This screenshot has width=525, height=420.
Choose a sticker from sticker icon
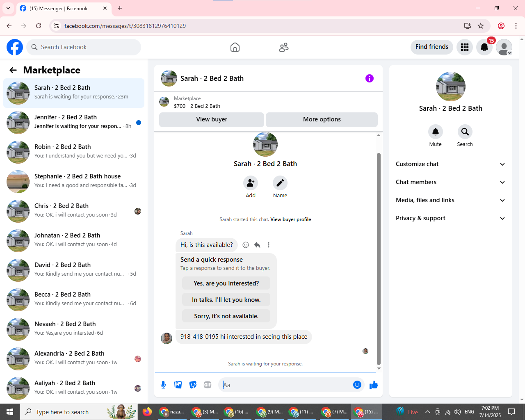tap(193, 385)
